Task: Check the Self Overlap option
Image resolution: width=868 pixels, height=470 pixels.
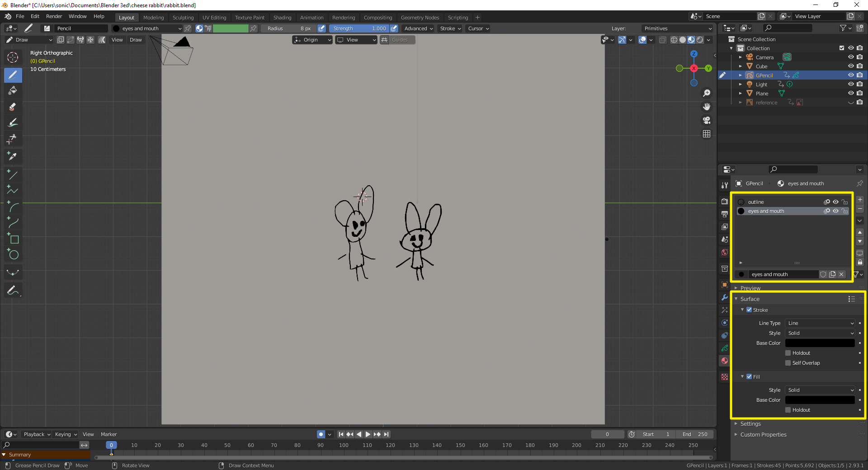Action: pyautogui.click(x=788, y=363)
